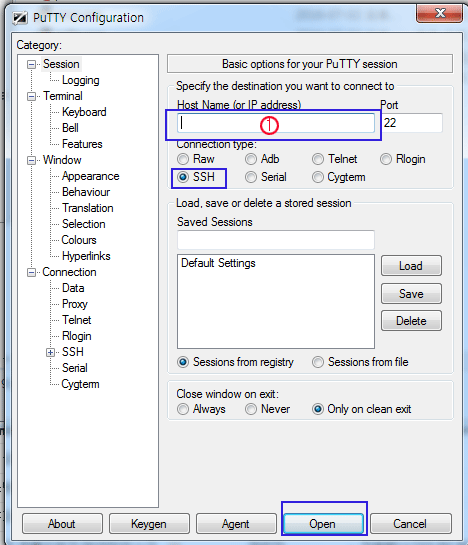Collapse the Terminal tree node
468x545 pixels.
point(31,96)
